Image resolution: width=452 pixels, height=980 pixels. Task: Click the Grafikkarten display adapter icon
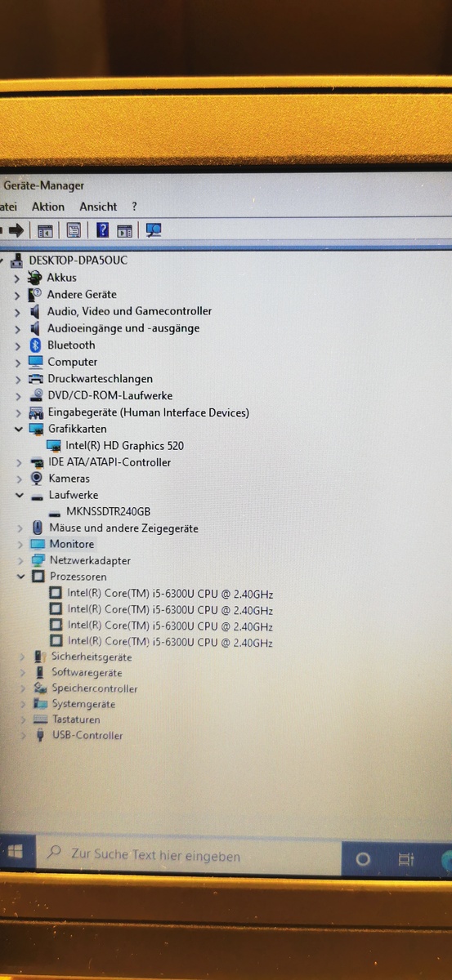36,429
